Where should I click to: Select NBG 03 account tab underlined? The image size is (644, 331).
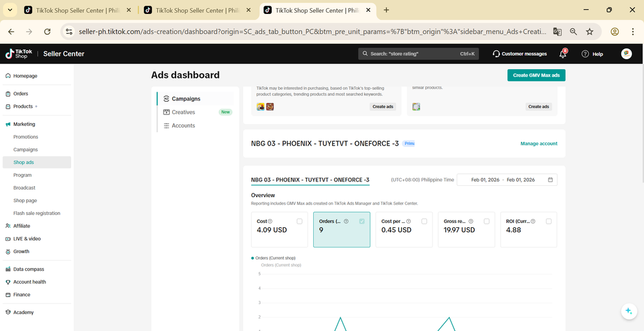[x=310, y=180]
